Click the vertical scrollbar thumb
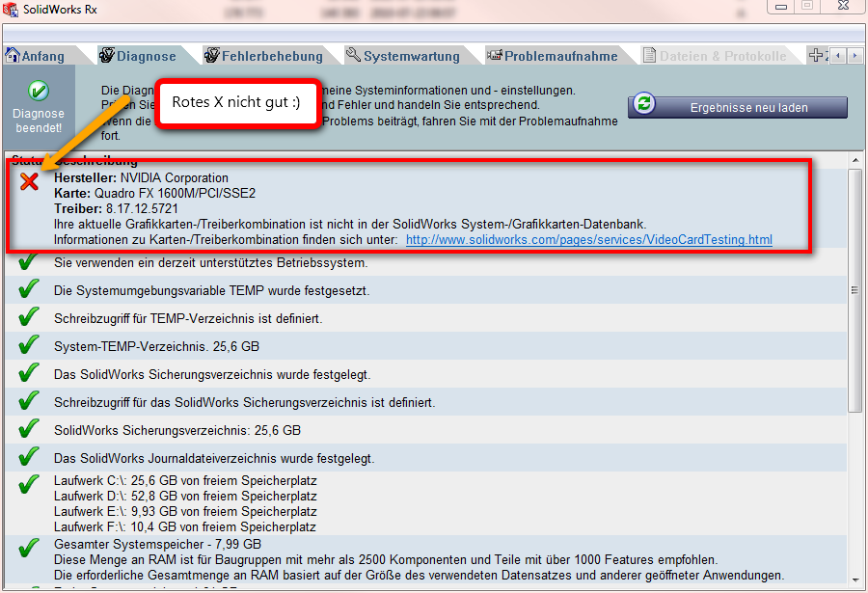Image resolution: width=868 pixels, height=593 pixels. coord(855,290)
